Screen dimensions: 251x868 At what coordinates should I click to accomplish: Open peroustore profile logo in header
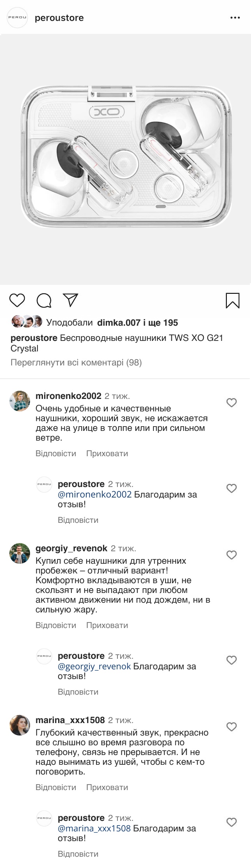pyautogui.click(x=18, y=18)
